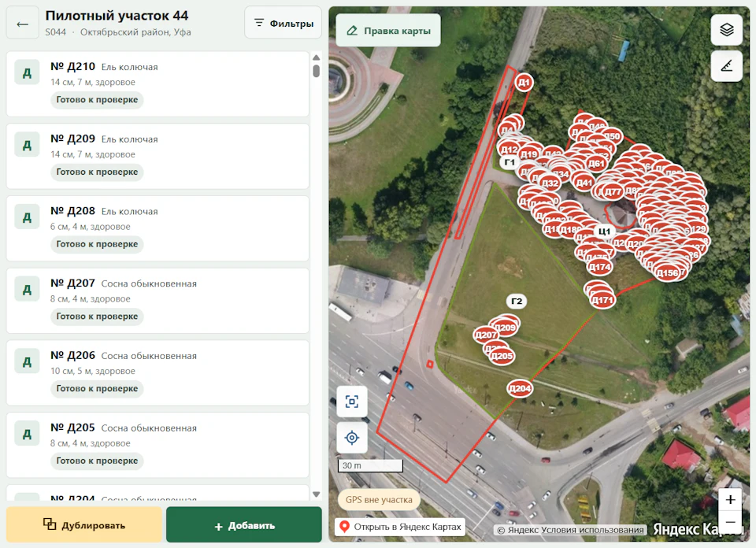
Task: Zoom in the map with plus
Action: (x=731, y=500)
